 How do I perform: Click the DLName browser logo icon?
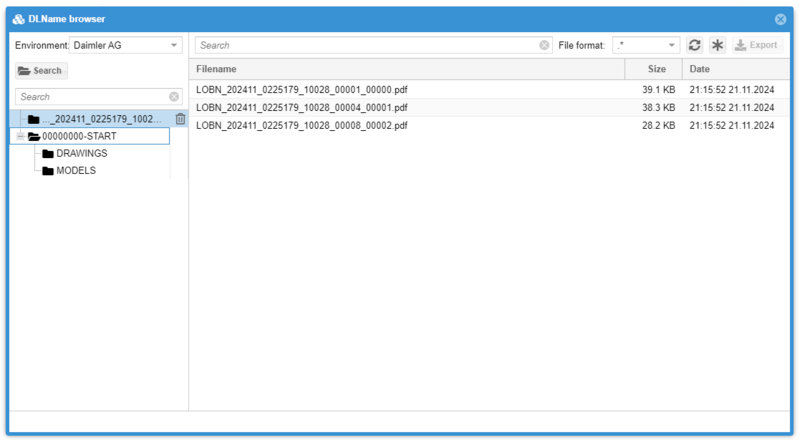click(x=19, y=19)
